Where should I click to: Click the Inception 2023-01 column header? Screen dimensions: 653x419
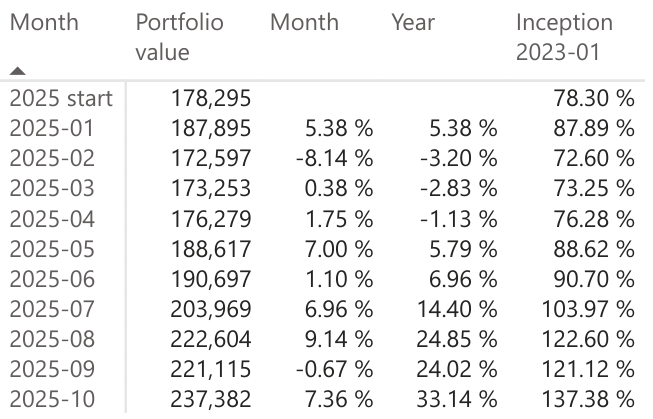coord(564,36)
